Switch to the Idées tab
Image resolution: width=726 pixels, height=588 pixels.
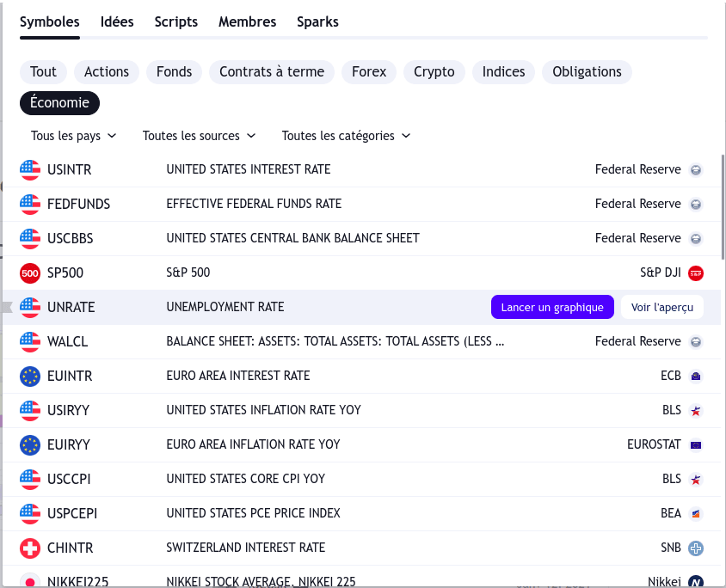pyautogui.click(x=117, y=21)
